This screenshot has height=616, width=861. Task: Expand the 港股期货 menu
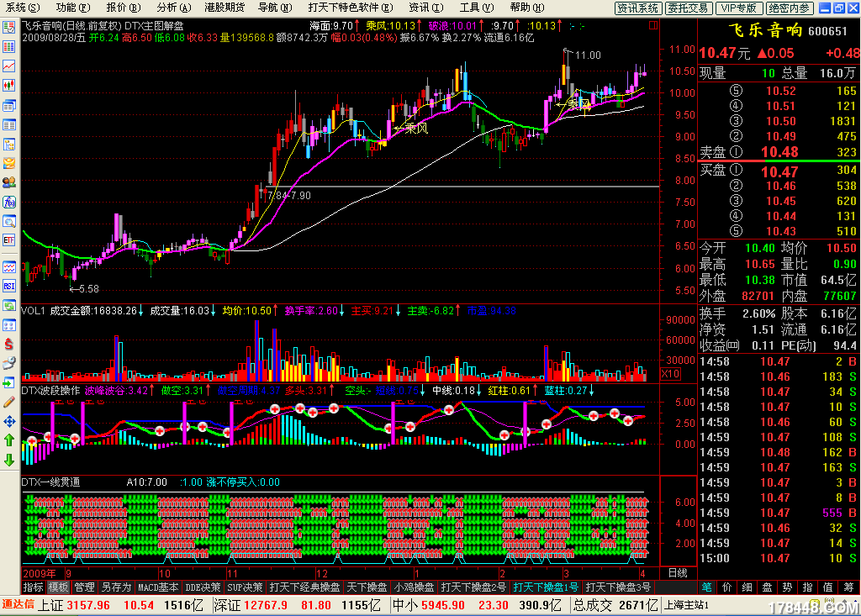[x=224, y=8]
